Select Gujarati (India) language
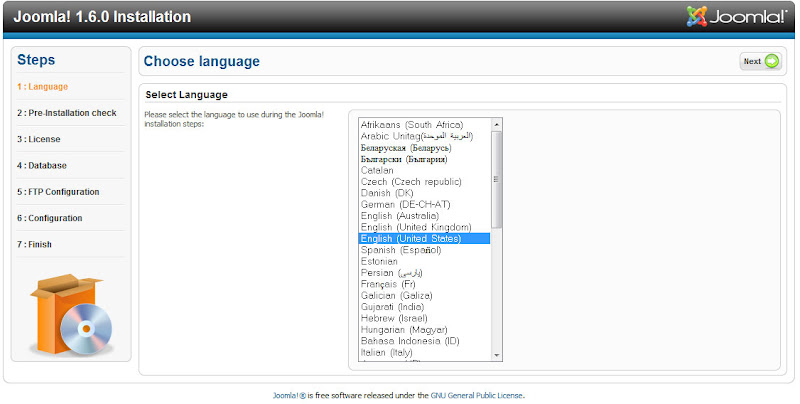Screen dimensions: 800x404 pyautogui.click(x=424, y=307)
